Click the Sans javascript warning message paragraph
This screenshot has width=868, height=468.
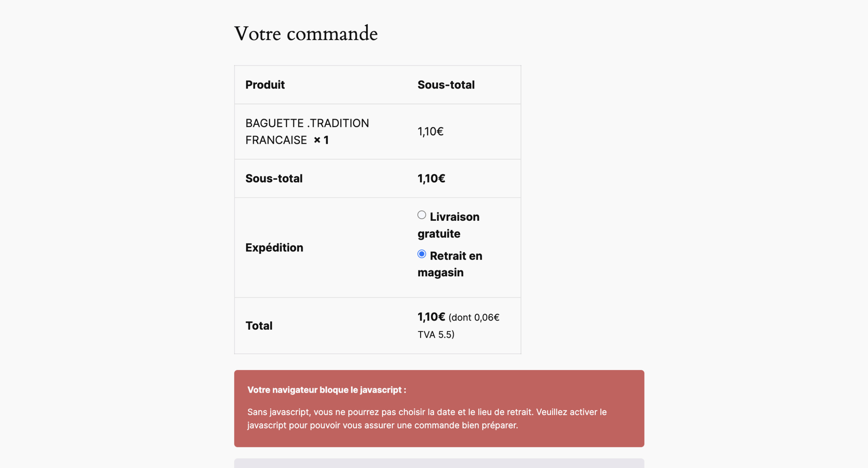(427, 418)
